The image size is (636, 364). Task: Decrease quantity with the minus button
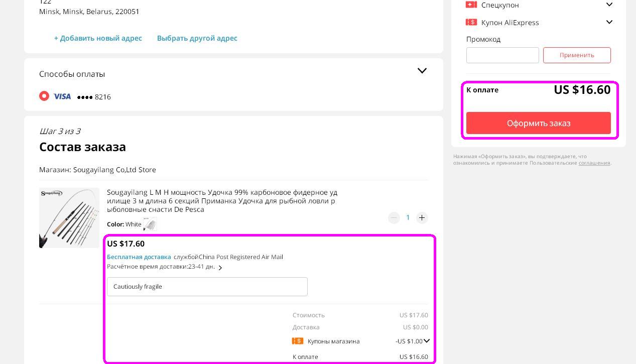(394, 217)
